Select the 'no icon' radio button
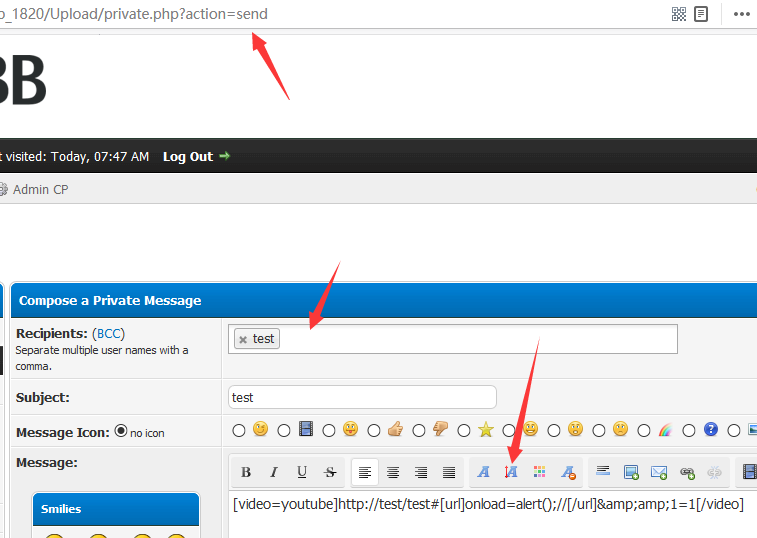Viewport: 757px width, 538px height. coord(121,430)
